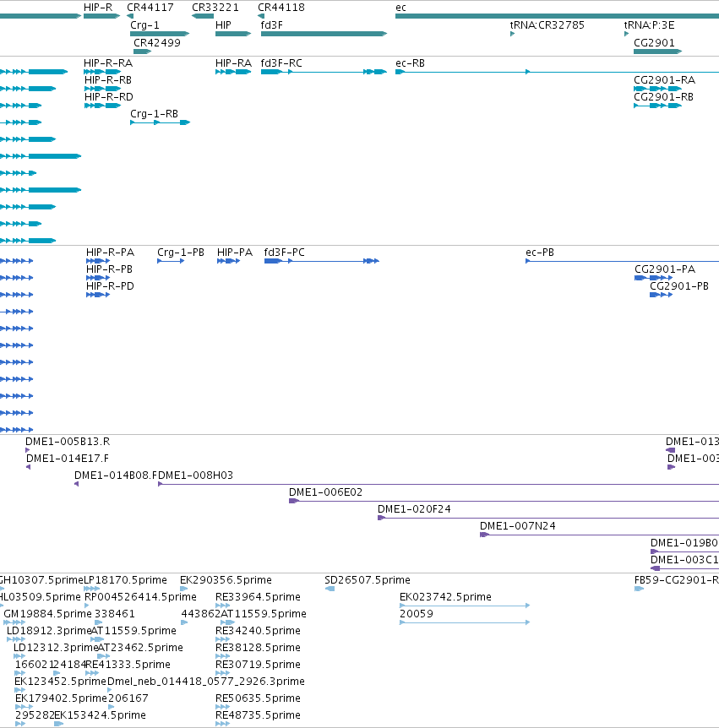Select the 20059 feature line
This screenshot has height=728, width=719.
(465, 622)
